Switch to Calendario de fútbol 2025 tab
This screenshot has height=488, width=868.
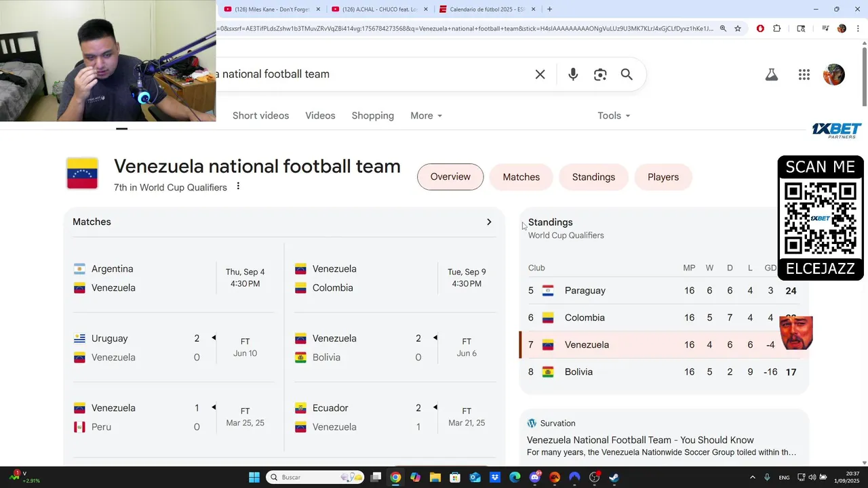487,9
